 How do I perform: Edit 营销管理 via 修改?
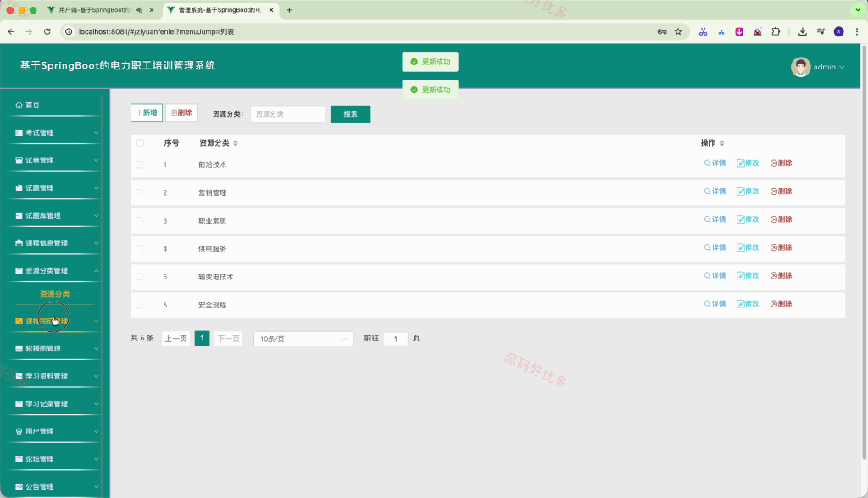748,191
